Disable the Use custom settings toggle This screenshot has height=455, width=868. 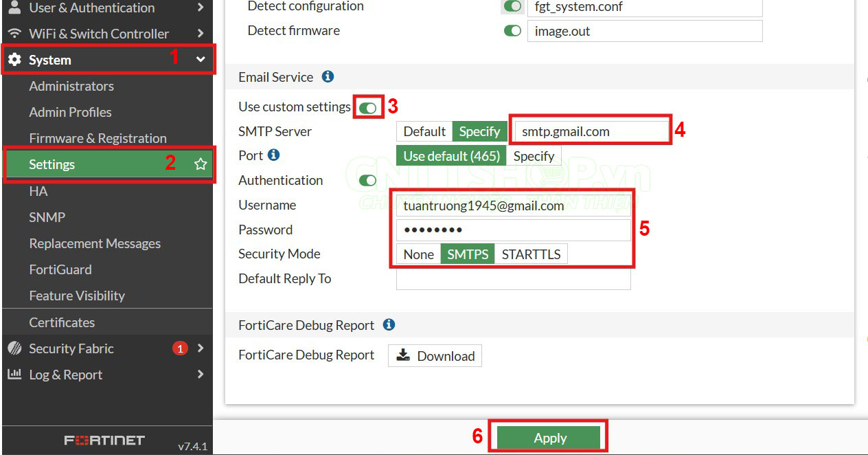(368, 107)
